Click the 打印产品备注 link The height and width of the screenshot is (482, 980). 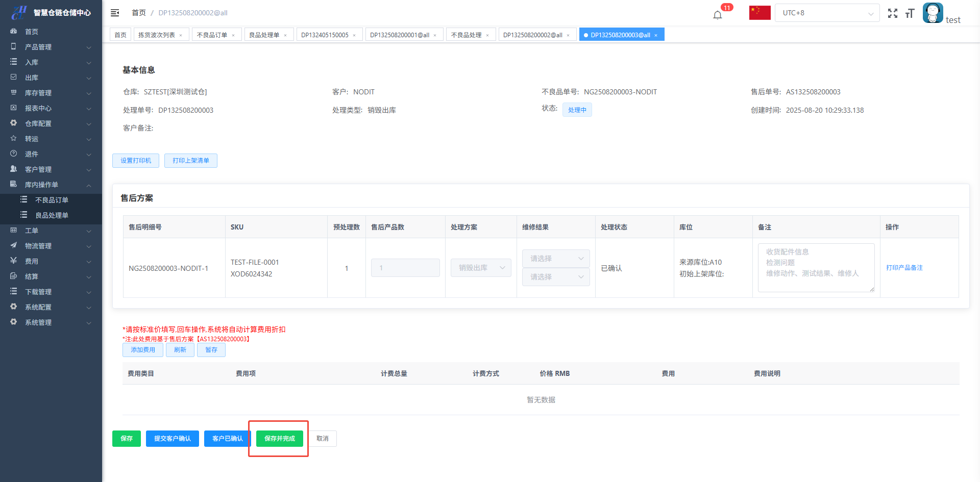point(904,268)
